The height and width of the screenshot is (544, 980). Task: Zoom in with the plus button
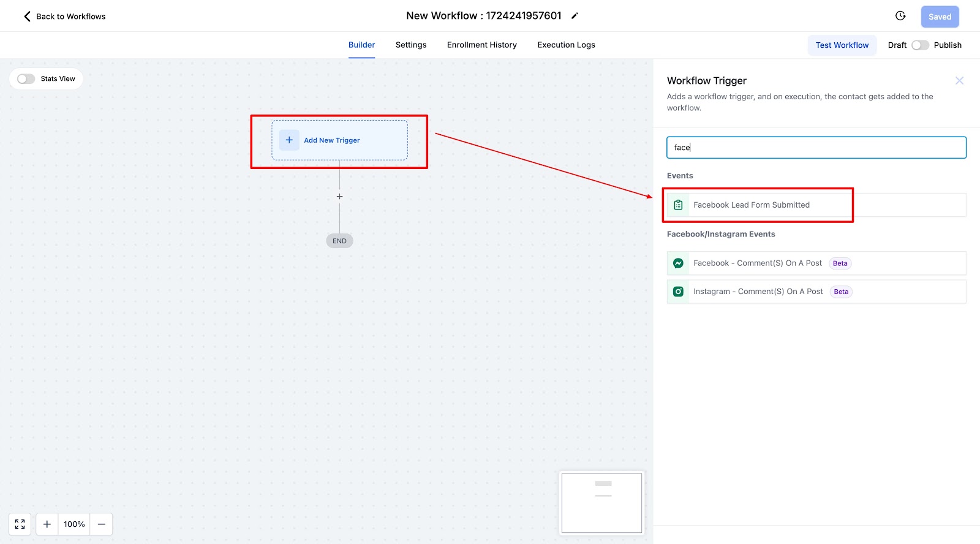pyautogui.click(x=47, y=524)
